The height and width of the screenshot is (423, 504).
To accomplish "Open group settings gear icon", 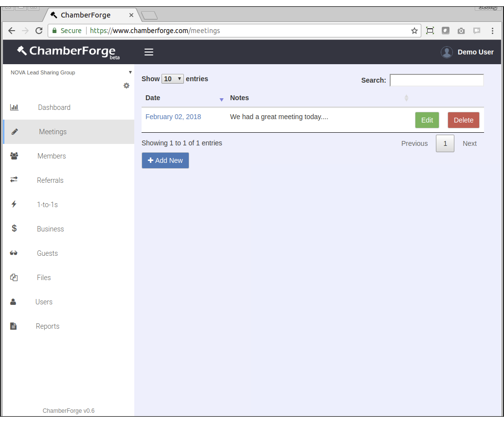I will coord(126,86).
